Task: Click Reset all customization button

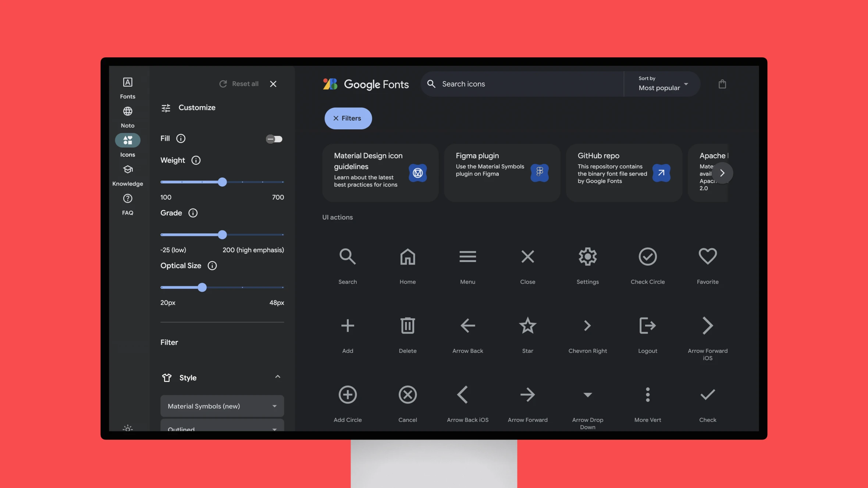Action: [x=238, y=83]
